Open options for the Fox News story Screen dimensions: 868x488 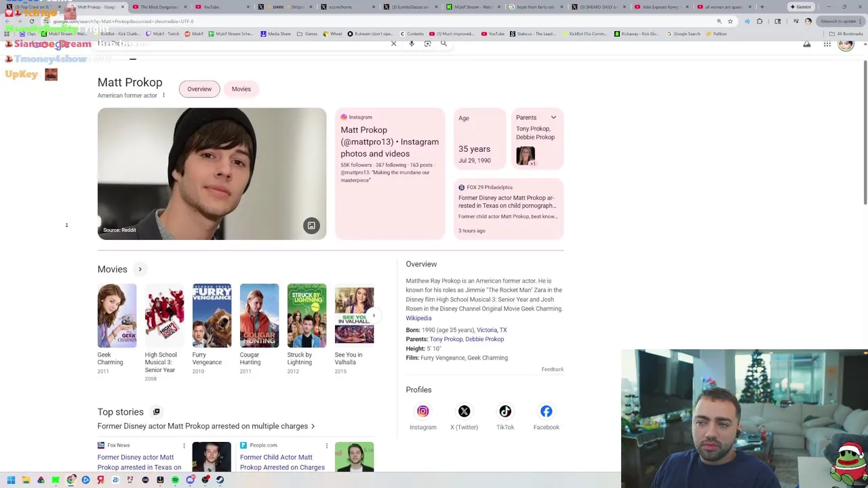click(184, 445)
